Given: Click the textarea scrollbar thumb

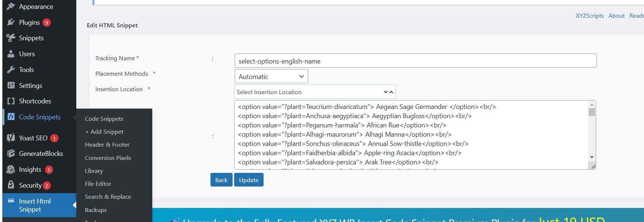Looking at the screenshot, I should pyautogui.click(x=592, y=112).
